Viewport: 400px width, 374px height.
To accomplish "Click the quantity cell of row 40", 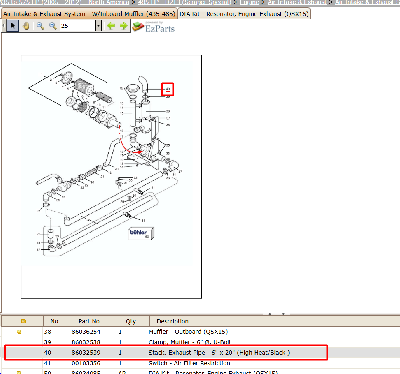I will pyautogui.click(x=120, y=352).
